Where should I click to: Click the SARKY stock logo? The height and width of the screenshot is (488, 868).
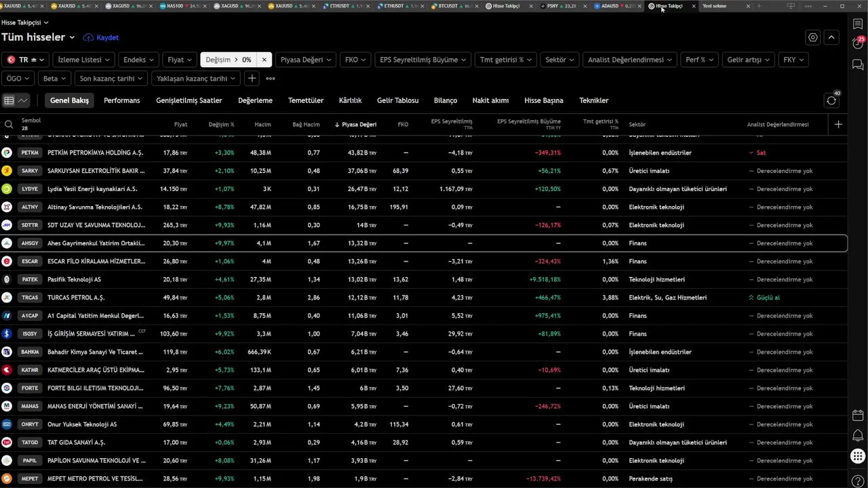7,171
